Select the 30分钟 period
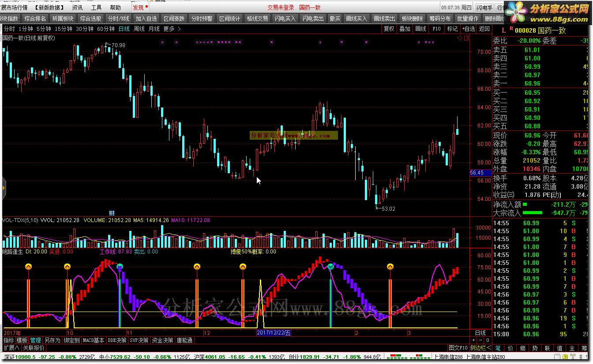This screenshot has height=364, width=593. pyautogui.click(x=85, y=29)
